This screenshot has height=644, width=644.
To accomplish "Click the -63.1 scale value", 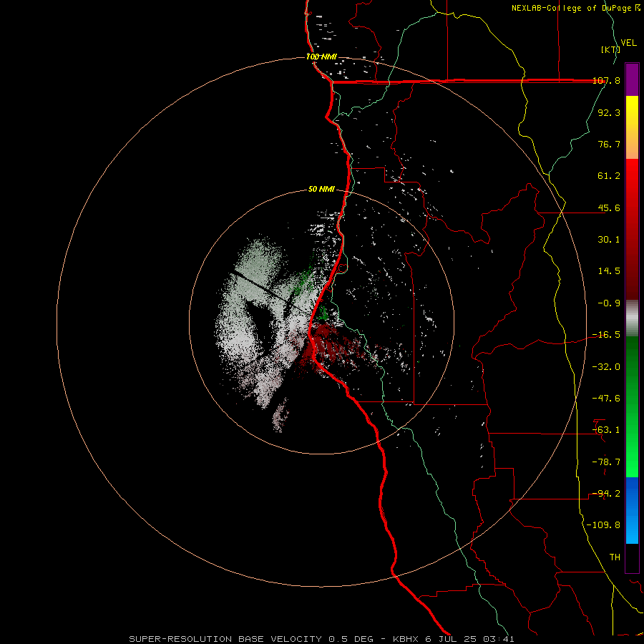I will point(606,430).
